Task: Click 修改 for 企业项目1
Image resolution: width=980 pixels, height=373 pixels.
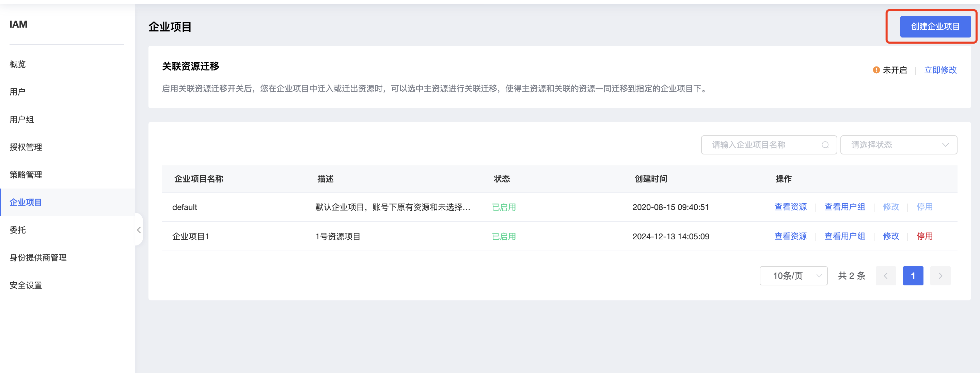Action: click(890, 236)
